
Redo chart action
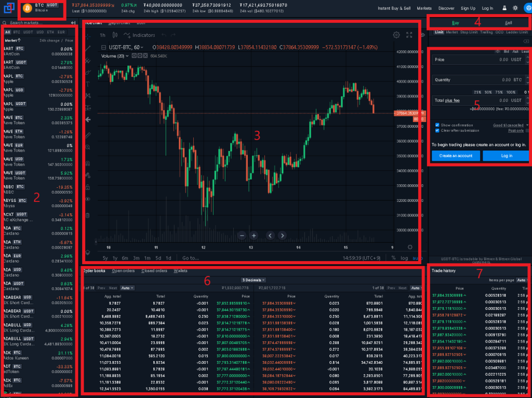click(174, 35)
